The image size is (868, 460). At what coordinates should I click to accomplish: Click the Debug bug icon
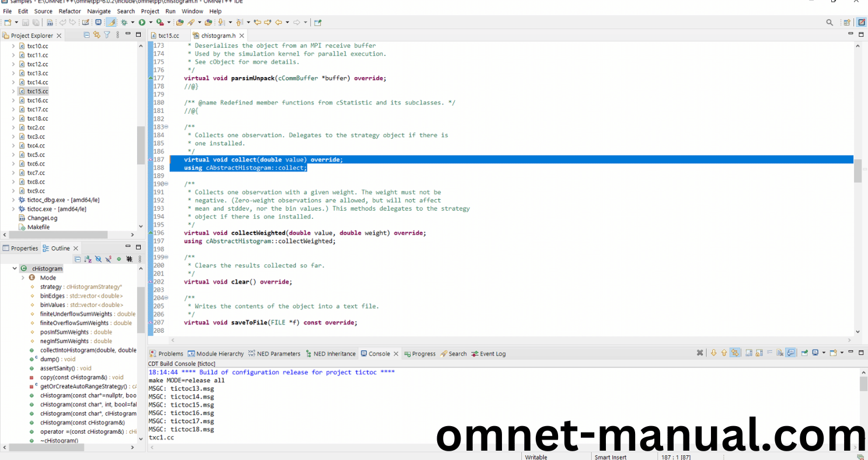(124, 22)
